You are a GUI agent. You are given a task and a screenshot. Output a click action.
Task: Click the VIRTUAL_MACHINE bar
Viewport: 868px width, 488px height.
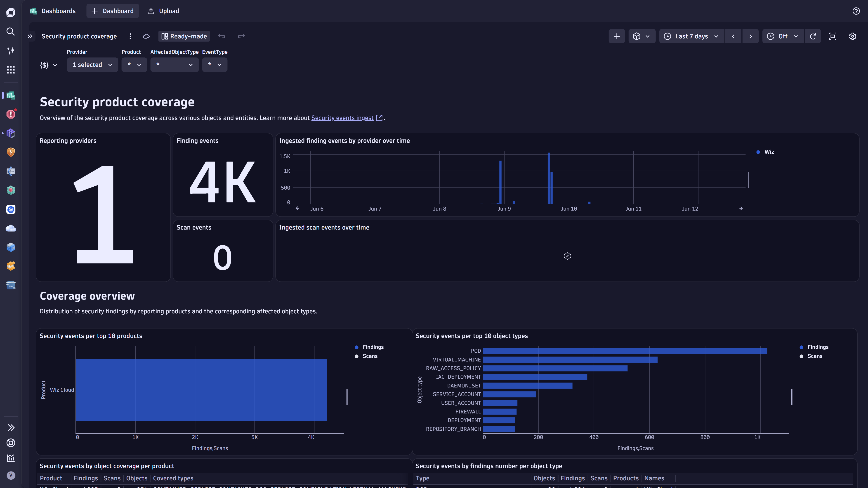(x=570, y=360)
